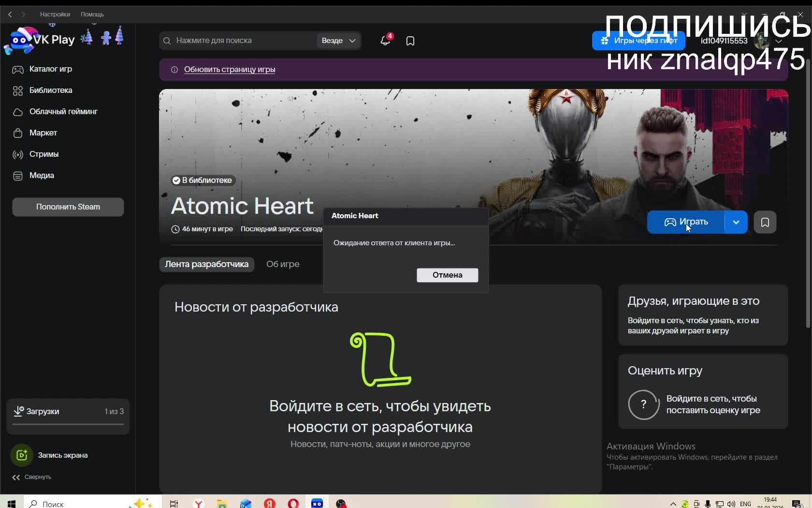Open bookmarks from the top bar

[410, 41]
